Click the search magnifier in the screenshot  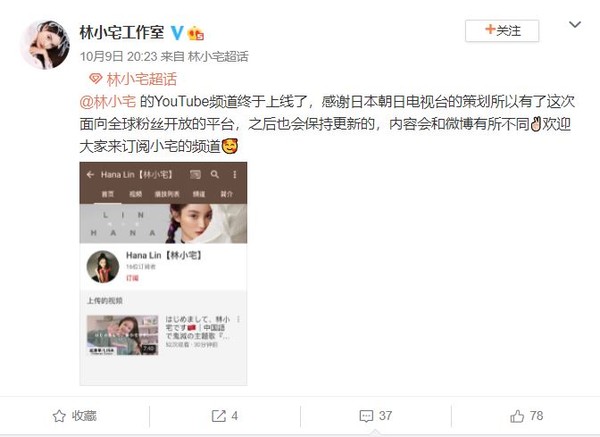(215, 174)
